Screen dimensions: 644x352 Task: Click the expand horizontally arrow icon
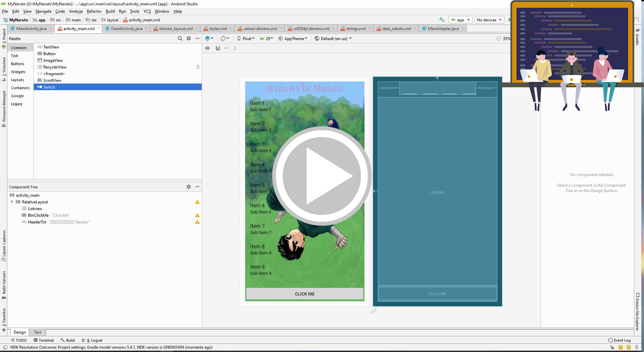[227, 48]
